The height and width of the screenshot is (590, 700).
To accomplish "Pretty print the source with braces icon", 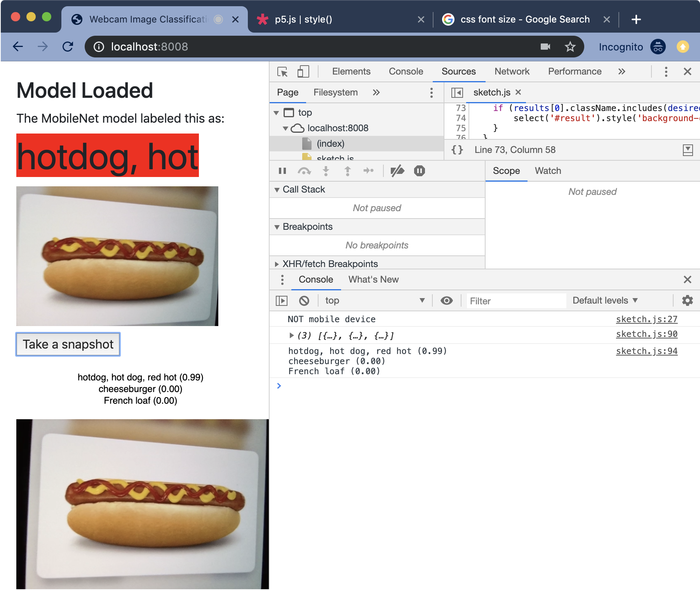I will [x=457, y=150].
